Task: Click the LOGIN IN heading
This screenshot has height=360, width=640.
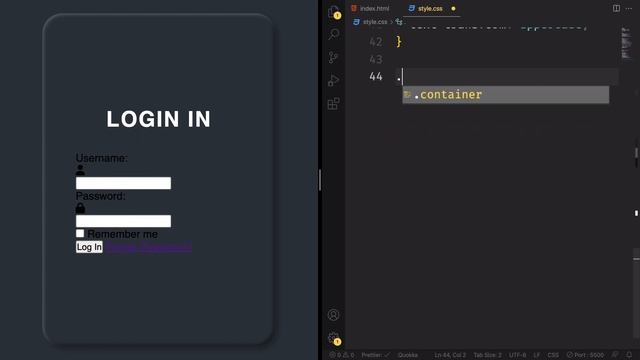Action: (x=158, y=119)
